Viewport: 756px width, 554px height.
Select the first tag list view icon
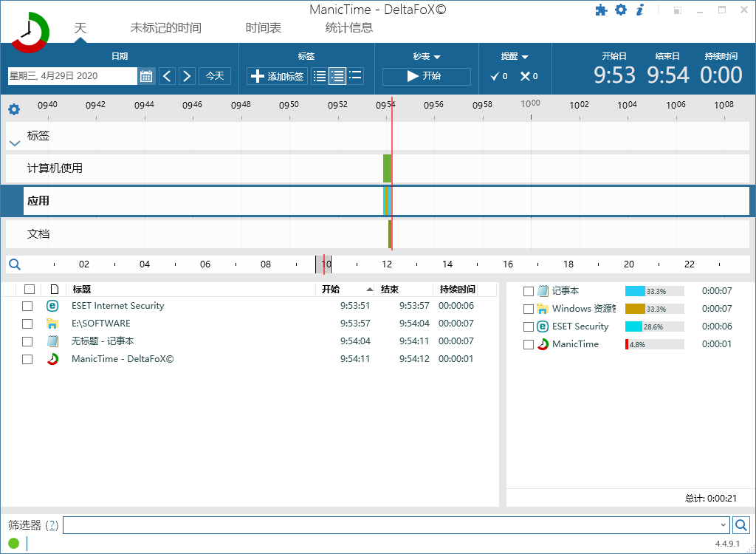(319, 76)
